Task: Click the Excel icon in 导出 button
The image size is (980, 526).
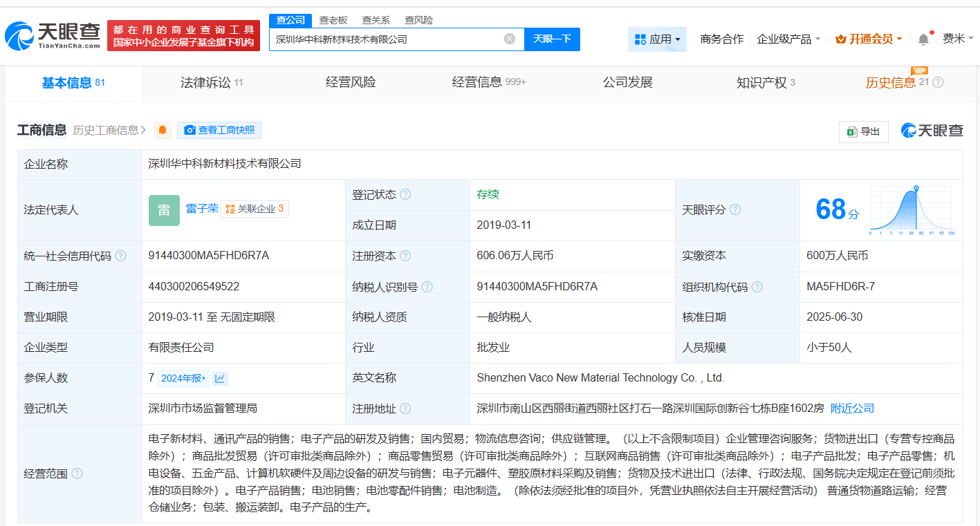Action: (x=851, y=131)
